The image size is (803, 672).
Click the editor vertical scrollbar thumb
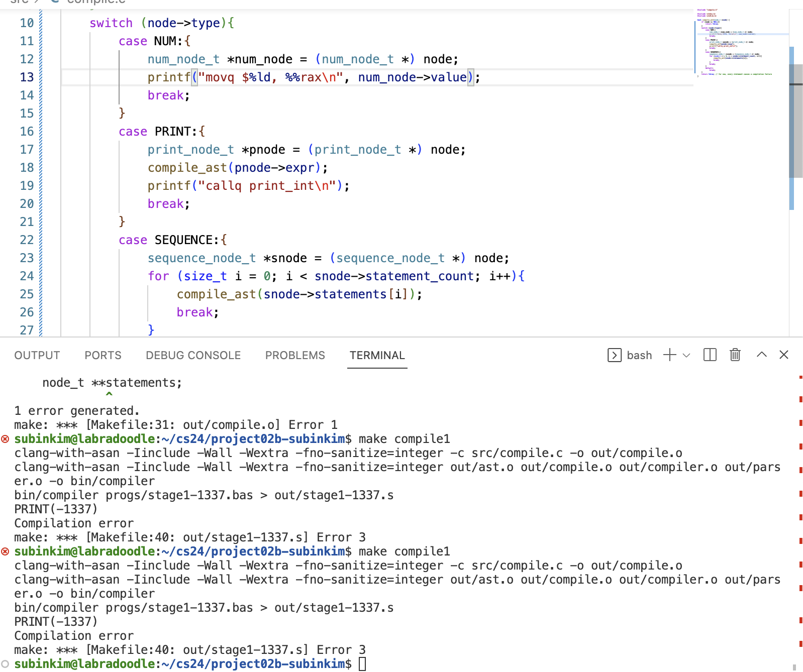(x=796, y=121)
